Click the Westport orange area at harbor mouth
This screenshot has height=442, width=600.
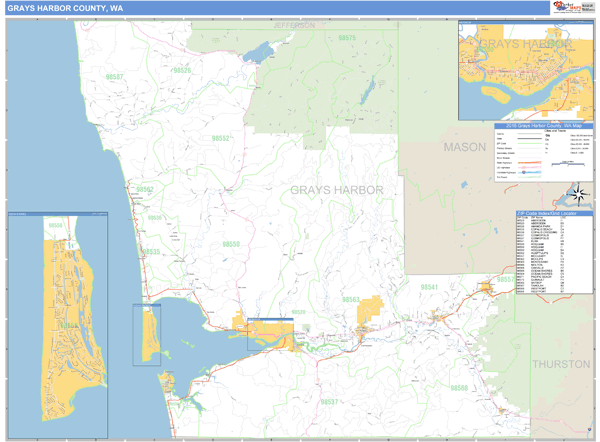click(167, 381)
